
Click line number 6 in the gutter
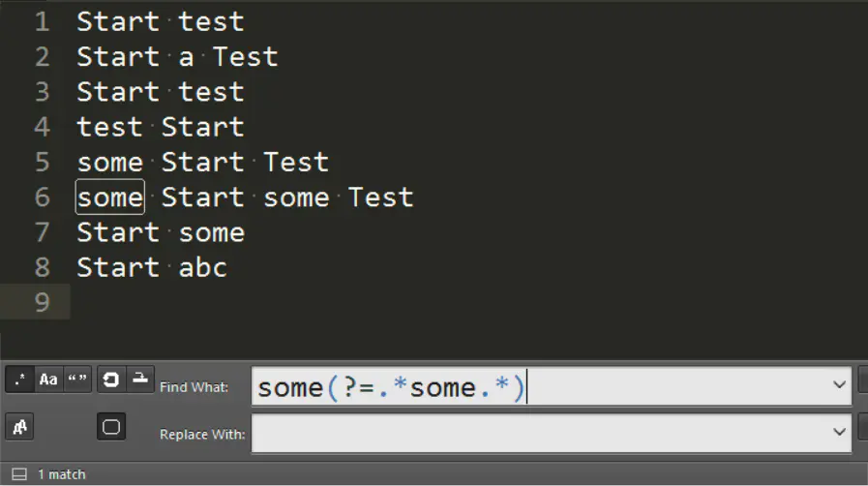[x=42, y=197]
